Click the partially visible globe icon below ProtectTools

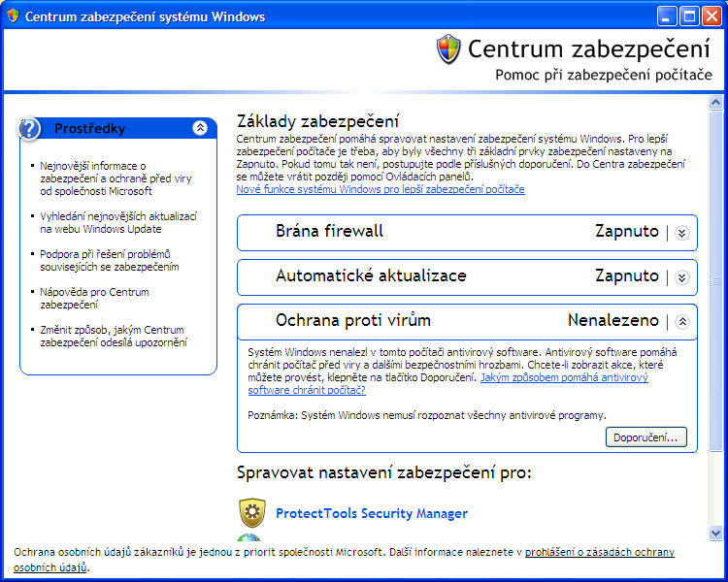[x=250, y=539]
